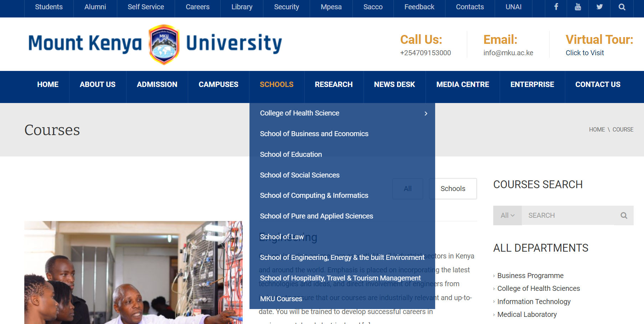Click the Engineering course photo thumbnail
Screen dimensions: 644x324
pos(133,273)
